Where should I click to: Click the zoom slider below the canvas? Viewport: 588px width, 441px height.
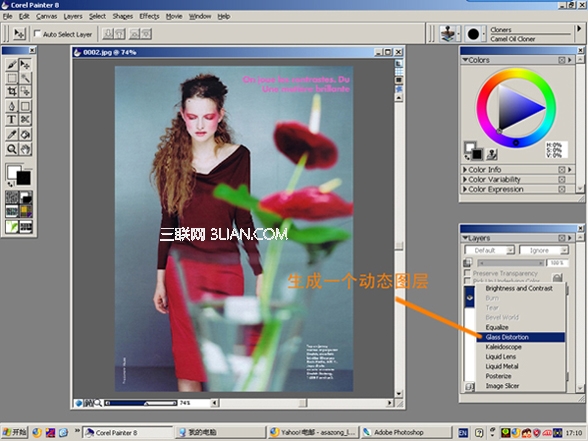pyautogui.click(x=141, y=403)
